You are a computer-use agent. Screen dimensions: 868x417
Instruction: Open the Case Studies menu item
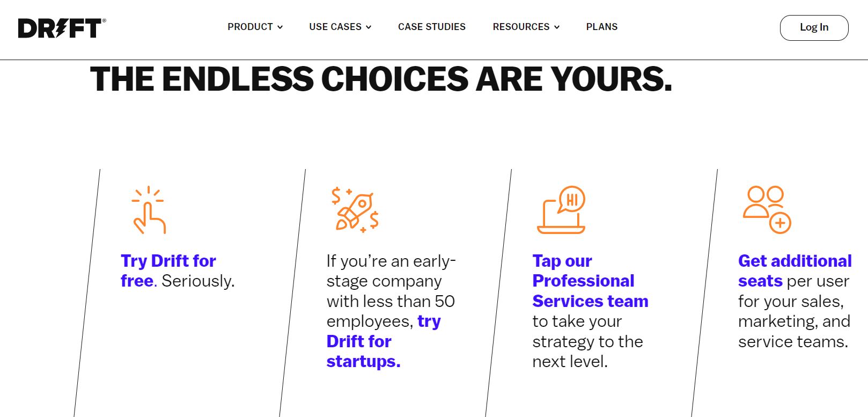click(x=432, y=27)
